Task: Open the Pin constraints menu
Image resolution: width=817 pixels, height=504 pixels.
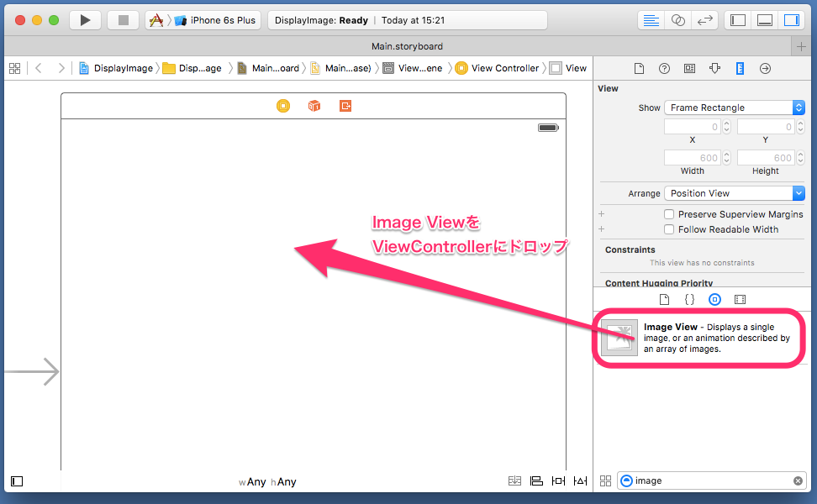Action: pyautogui.click(x=558, y=480)
